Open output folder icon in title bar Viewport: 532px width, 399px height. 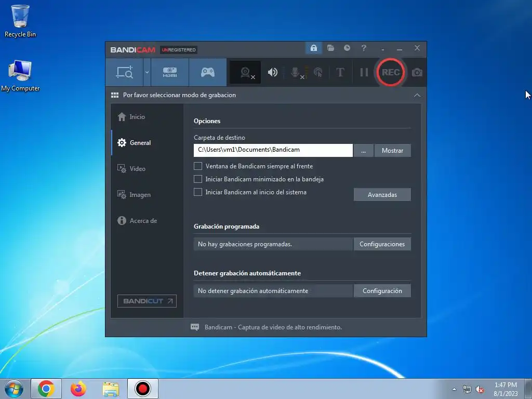click(x=330, y=48)
